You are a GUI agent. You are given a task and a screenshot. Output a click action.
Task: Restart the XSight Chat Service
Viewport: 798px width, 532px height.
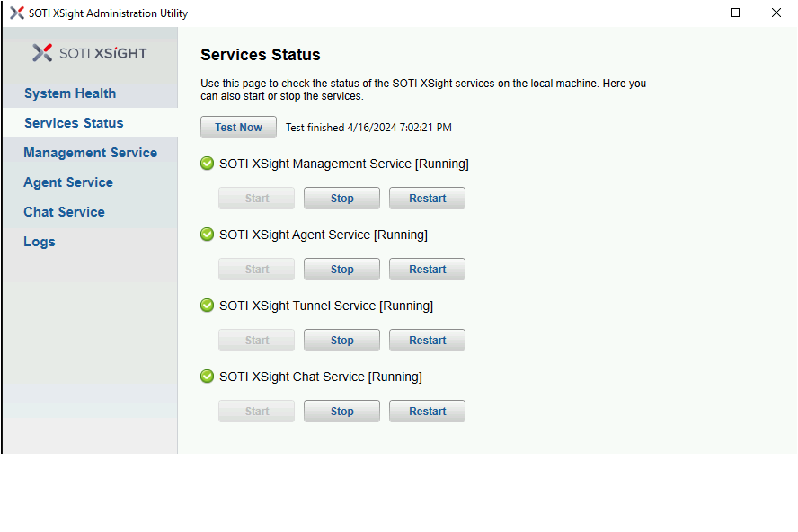click(x=427, y=412)
